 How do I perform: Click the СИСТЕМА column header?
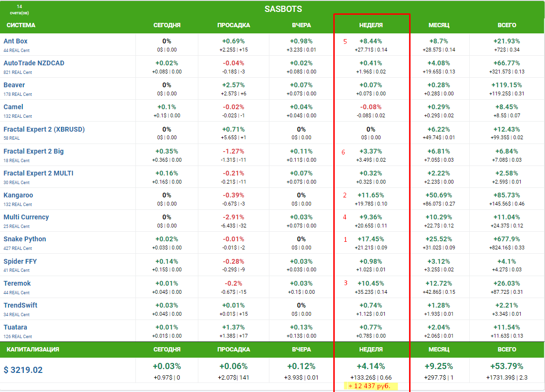(x=21, y=25)
